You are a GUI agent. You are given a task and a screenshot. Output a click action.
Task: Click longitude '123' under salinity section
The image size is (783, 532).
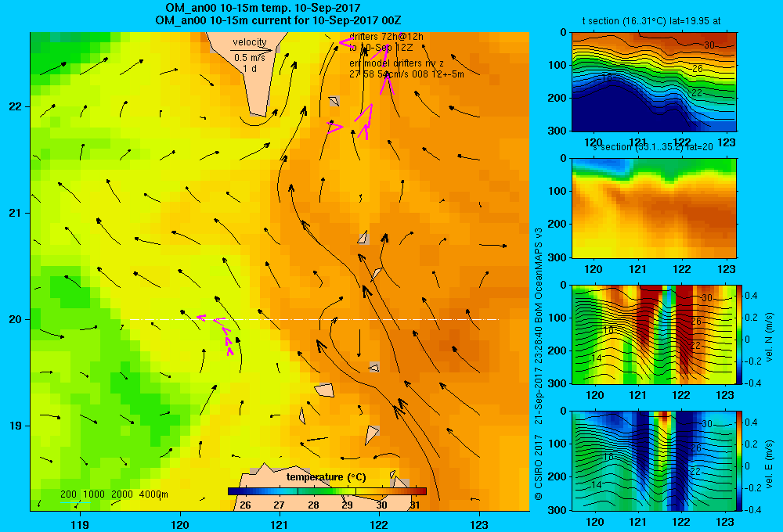coord(726,269)
